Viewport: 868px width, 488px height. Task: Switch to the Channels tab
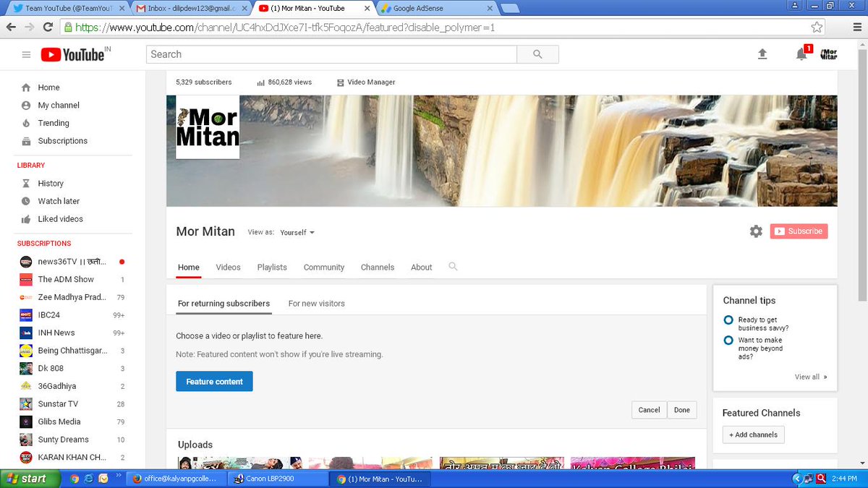[x=378, y=267]
